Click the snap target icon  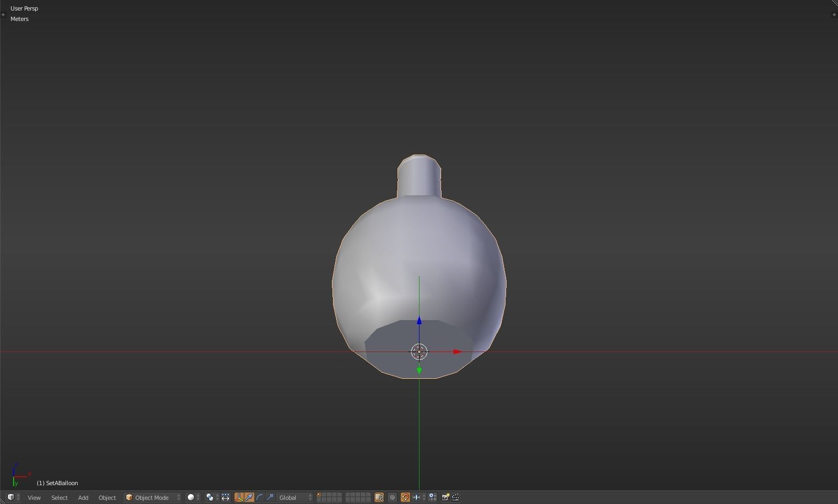click(x=433, y=497)
